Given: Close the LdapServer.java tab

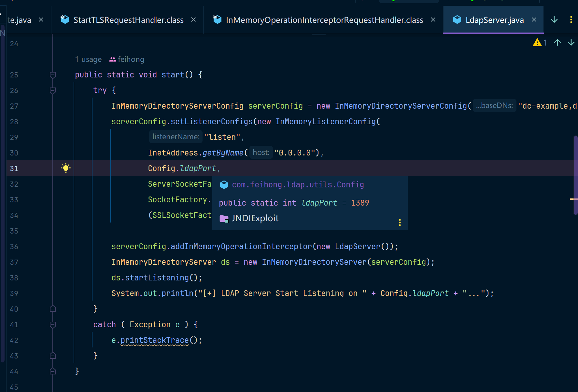Looking at the screenshot, I should (534, 20).
